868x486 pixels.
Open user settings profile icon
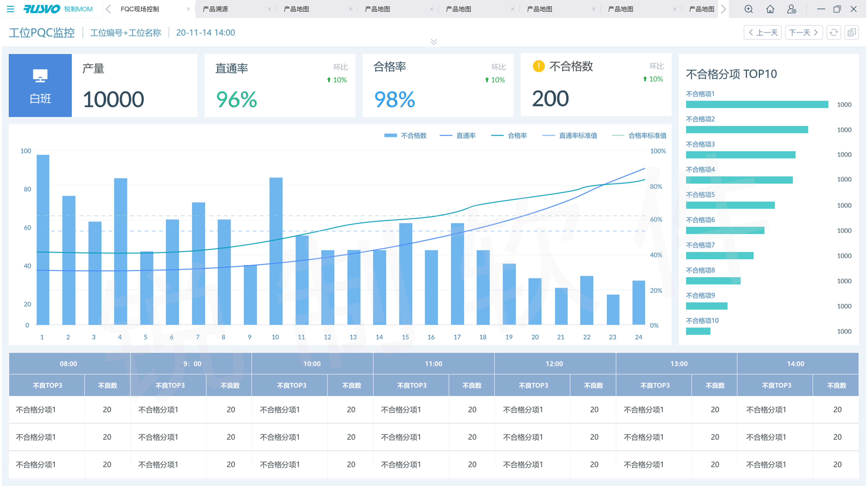coord(792,9)
